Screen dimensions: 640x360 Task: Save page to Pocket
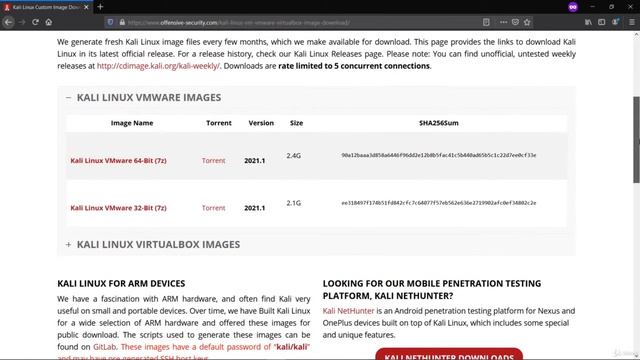[x=515, y=22]
